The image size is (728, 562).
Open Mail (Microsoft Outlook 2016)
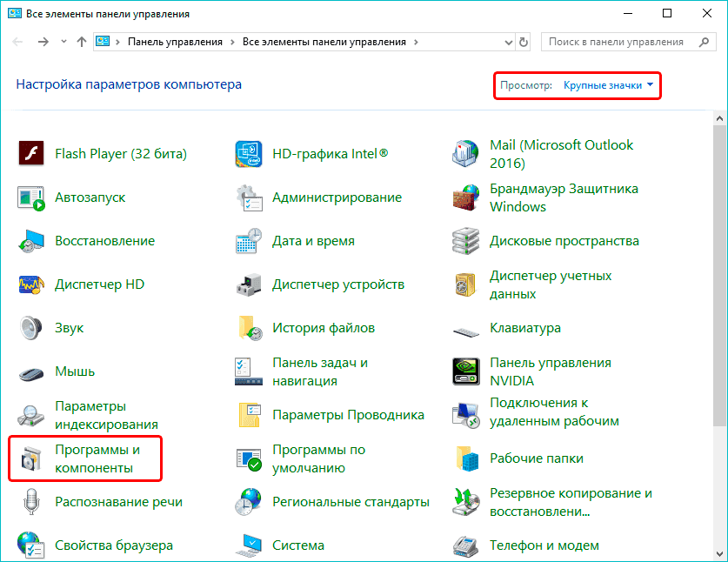(x=557, y=153)
